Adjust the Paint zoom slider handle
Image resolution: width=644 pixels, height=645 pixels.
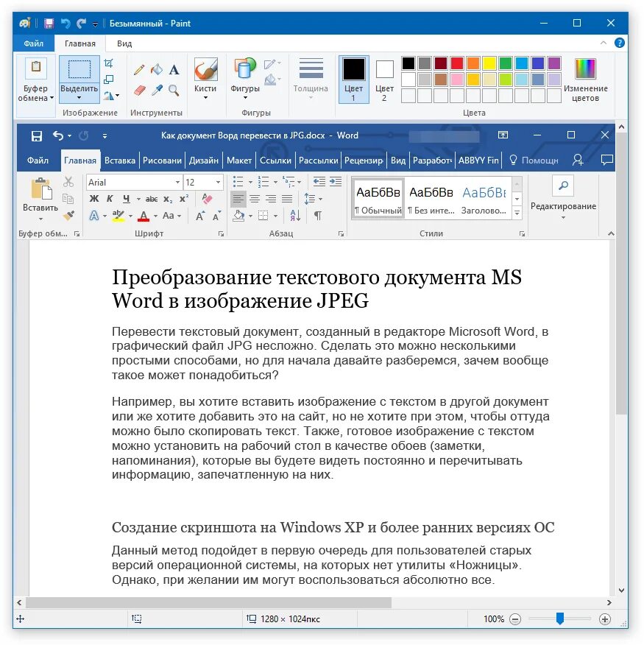coord(559,618)
